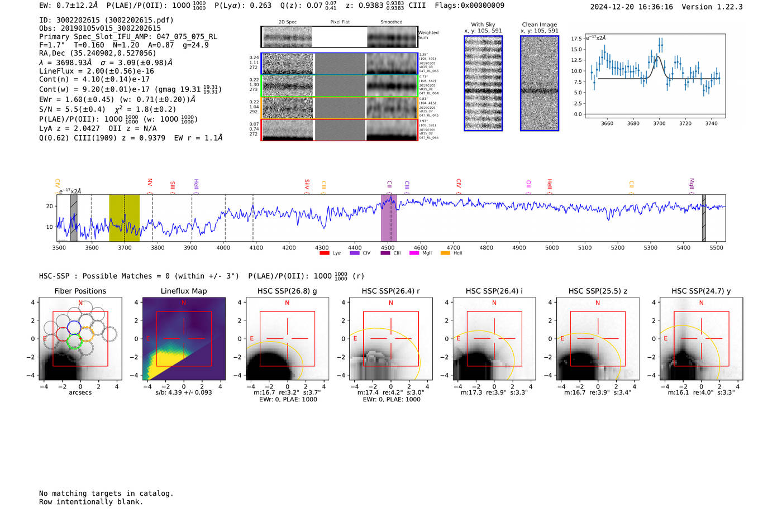
Task: Click the 2D Spec column header
Action: pyautogui.click(x=288, y=22)
